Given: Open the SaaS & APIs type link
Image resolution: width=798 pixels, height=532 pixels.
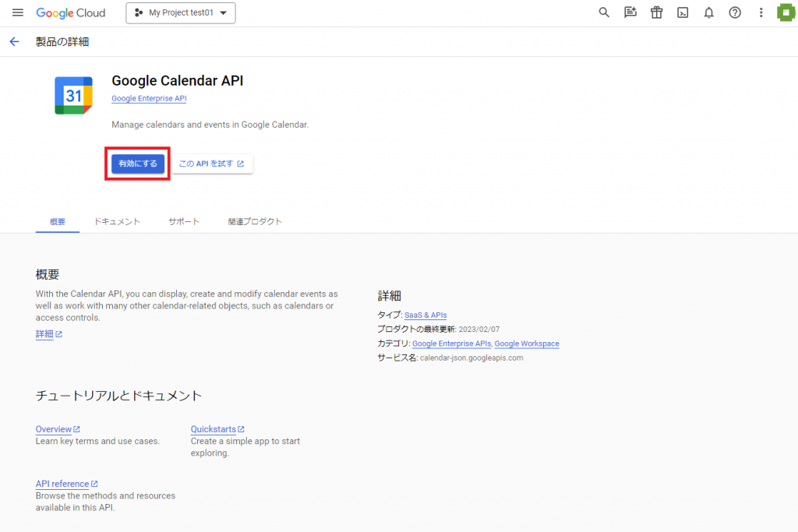Looking at the screenshot, I should [x=425, y=315].
